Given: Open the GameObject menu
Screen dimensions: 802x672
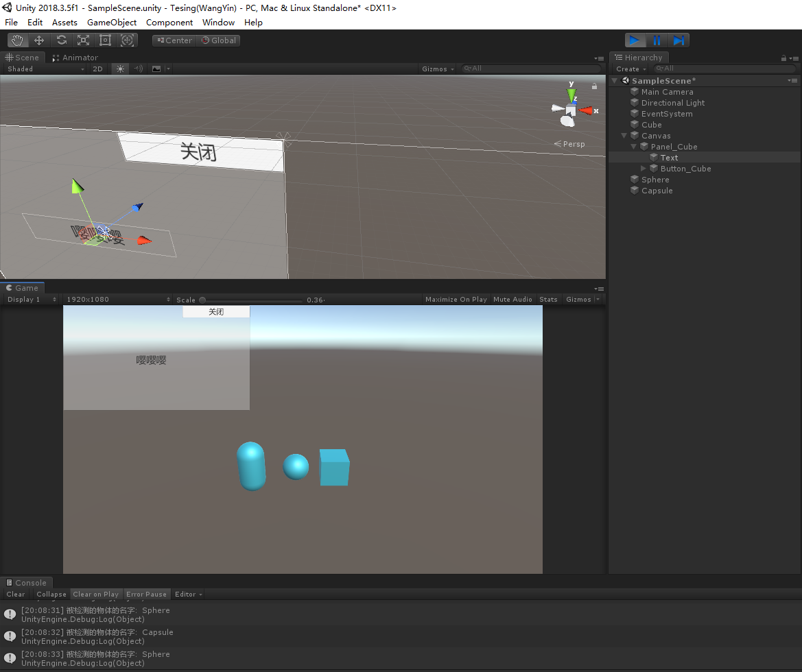Looking at the screenshot, I should coord(112,23).
